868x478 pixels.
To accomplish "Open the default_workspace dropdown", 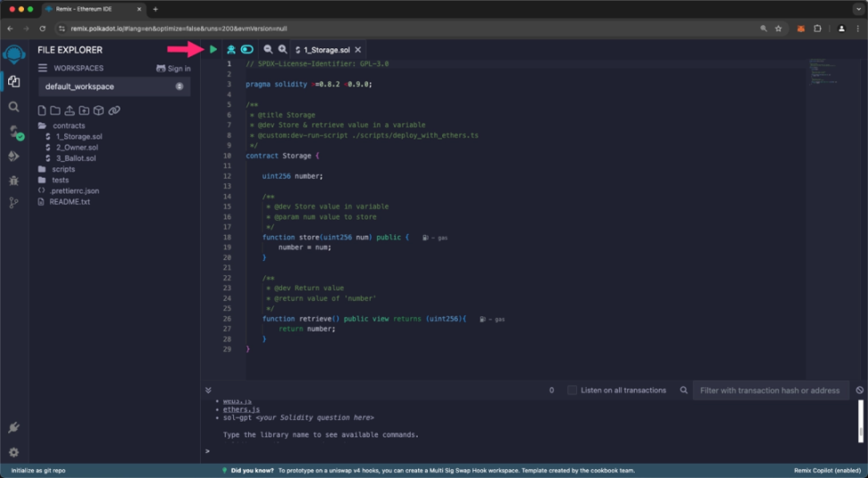I will (113, 87).
